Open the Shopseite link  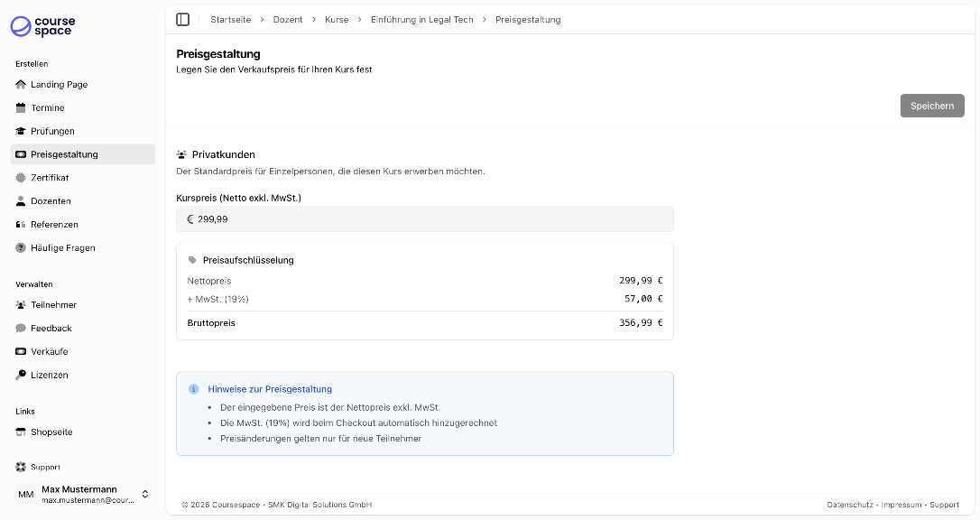[51, 432]
